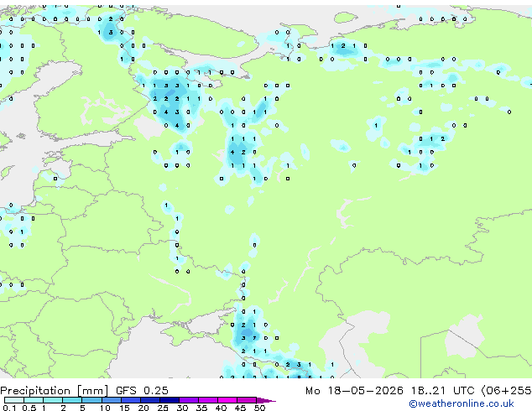Pick the 20–25 mm dark blue swatch
The width and height of the screenshot is (532, 411).
[x=150, y=400]
